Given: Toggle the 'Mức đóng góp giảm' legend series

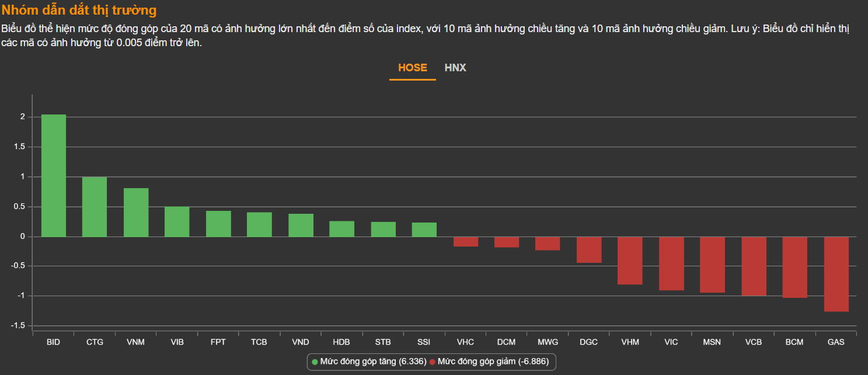Looking at the screenshot, I should 493,362.
